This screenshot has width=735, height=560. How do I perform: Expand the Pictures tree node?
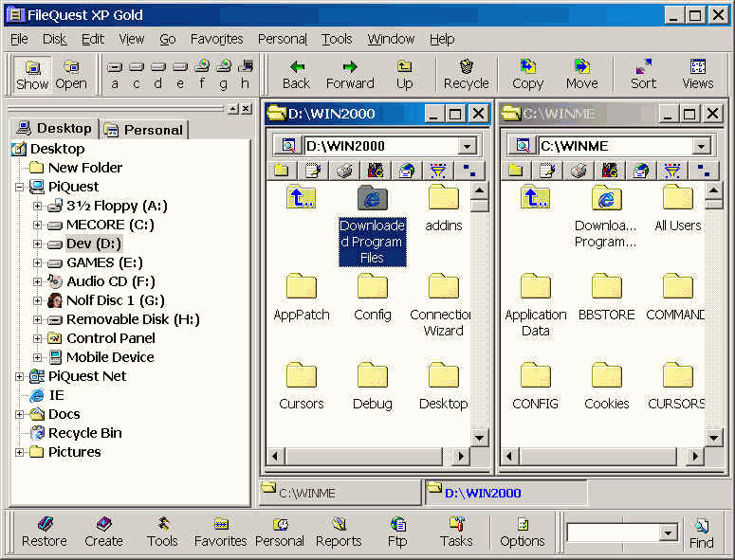click(19, 452)
